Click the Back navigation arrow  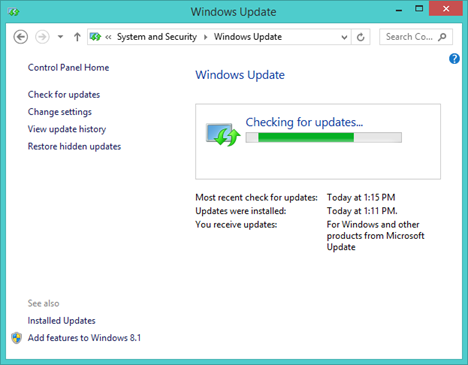pyautogui.click(x=21, y=37)
